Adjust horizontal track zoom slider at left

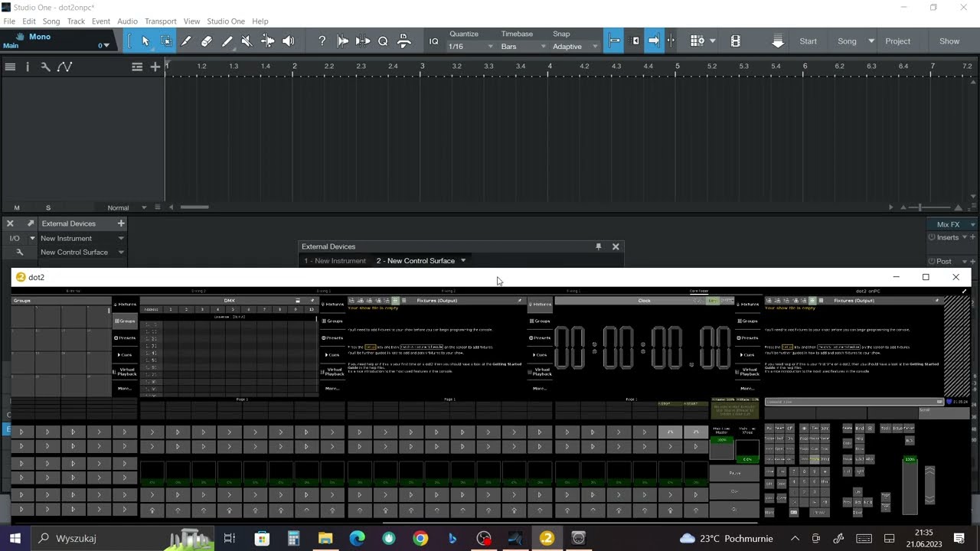(x=194, y=207)
